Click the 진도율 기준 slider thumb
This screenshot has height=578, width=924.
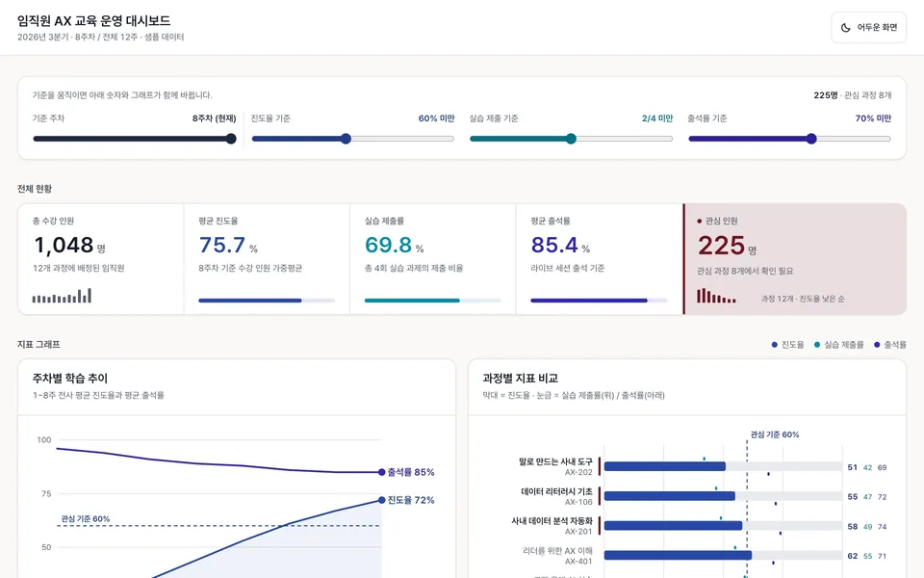(346, 139)
